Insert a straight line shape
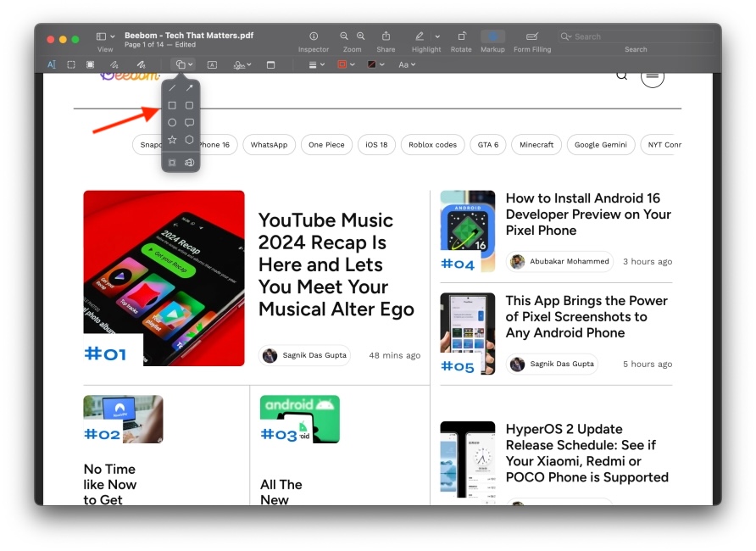 click(172, 87)
